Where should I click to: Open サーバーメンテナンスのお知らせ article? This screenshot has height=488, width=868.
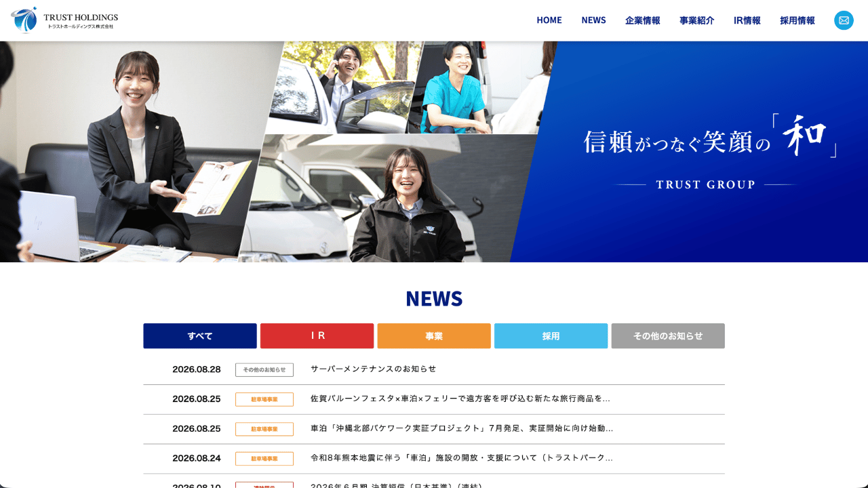pyautogui.click(x=374, y=369)
